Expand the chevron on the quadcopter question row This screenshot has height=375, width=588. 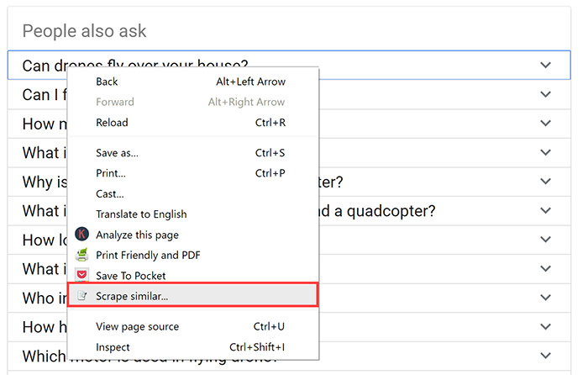tap(545, 210)
